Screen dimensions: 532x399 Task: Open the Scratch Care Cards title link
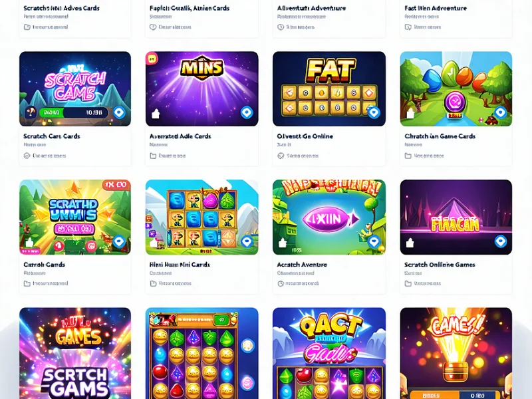point(52,136)
